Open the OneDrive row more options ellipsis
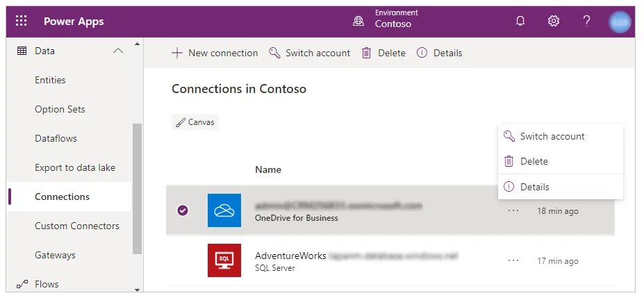The width and height of the screenshot is (644, 300). [513, 211]
